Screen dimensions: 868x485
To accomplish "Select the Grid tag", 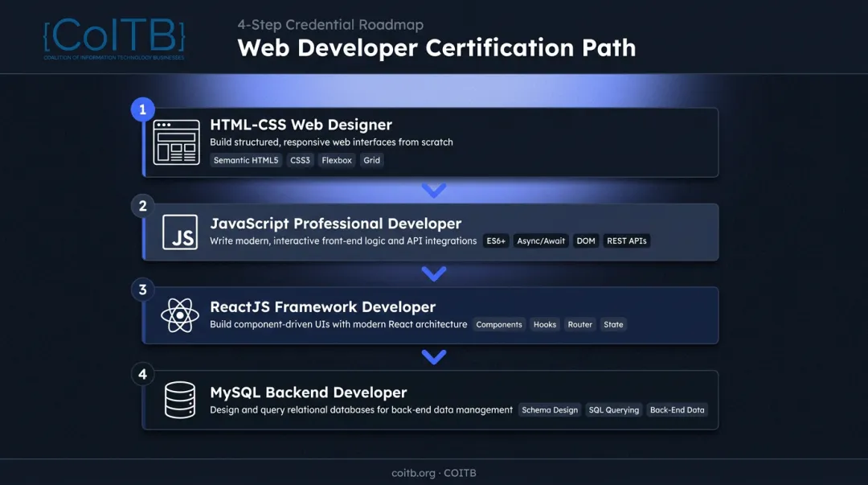I will tap(371, 160).
